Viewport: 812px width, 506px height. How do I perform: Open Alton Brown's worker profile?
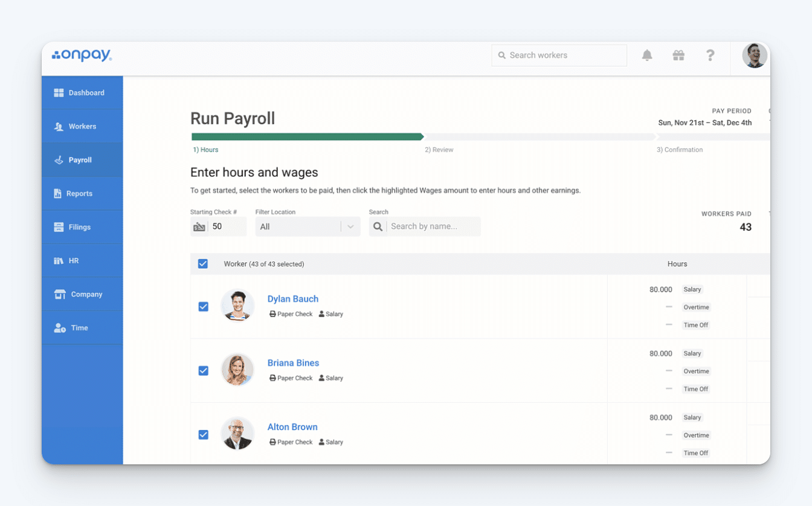[292, 426]
